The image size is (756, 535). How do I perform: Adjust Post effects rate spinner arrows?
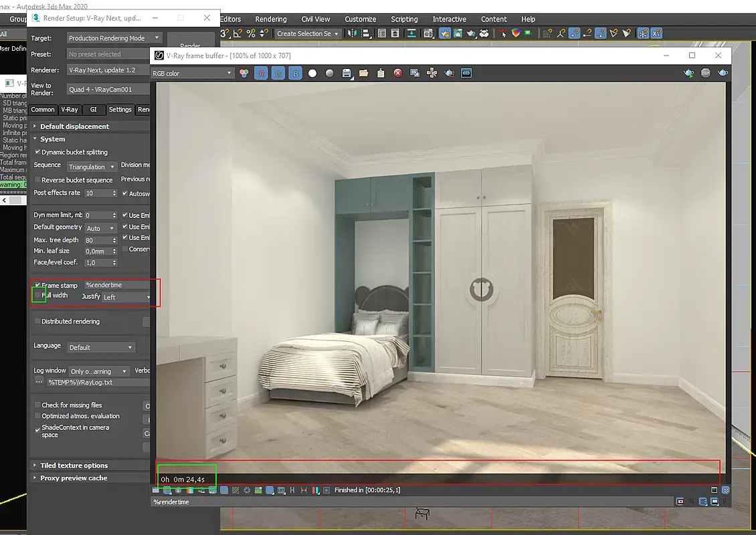(x=114, y=193)
